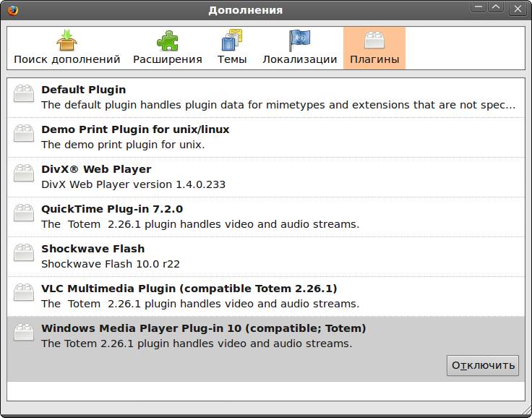Viewport: 532px width, 418px height.
Task: Select DivX® Web Player title
Action: 96,169
